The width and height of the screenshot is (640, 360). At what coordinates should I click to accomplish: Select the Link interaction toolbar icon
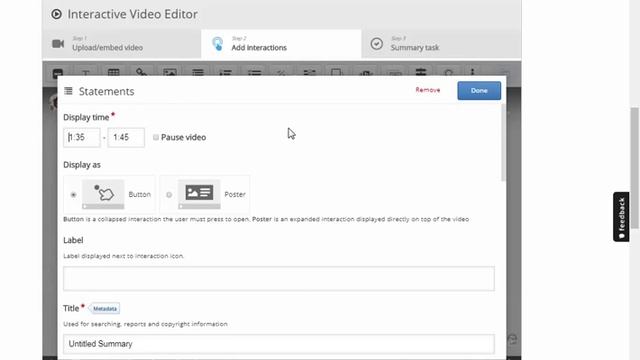click(142, 73)
